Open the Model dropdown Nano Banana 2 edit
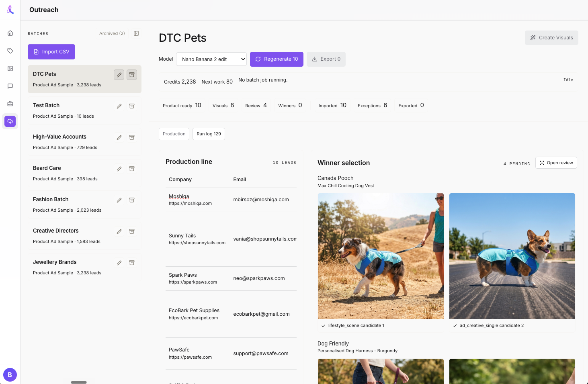This screenshot has width=588, height=384. tap(211, 59)
